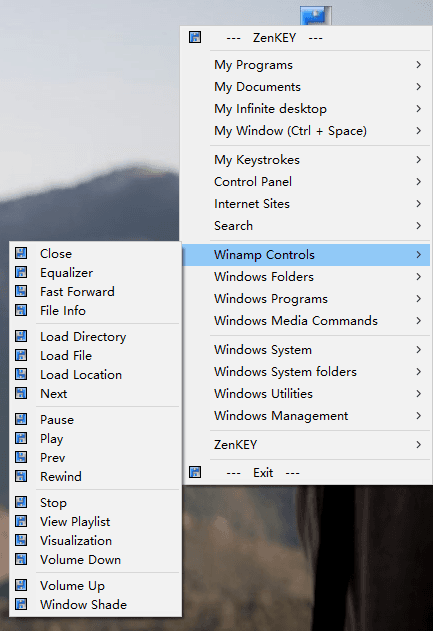Click the icon beside Stop
The image size is (433, 631).
coord(21,502)
